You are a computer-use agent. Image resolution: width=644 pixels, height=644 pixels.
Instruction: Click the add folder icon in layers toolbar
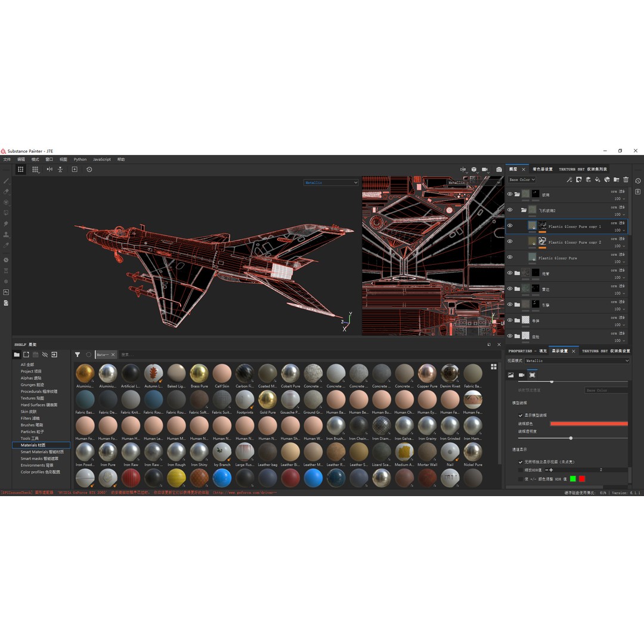tap(617, 179)
